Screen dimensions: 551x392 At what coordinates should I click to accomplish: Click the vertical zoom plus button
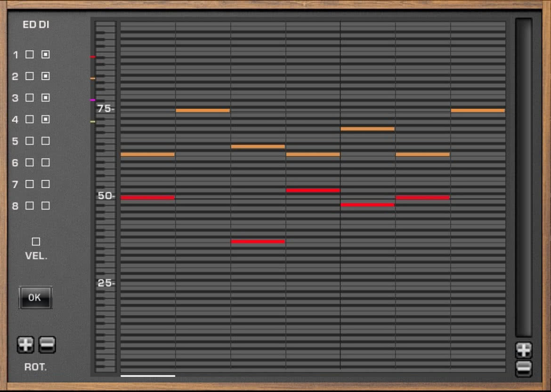point(524,350)
